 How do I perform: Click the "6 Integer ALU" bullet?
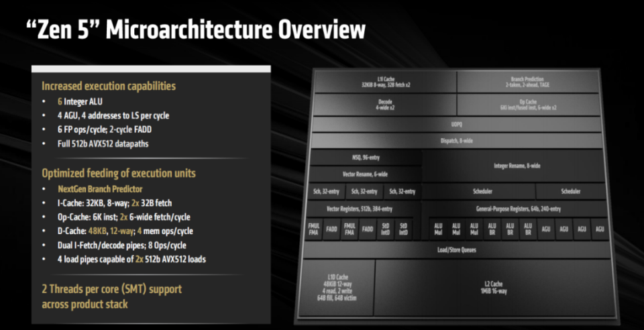click(x=80, y=101)
